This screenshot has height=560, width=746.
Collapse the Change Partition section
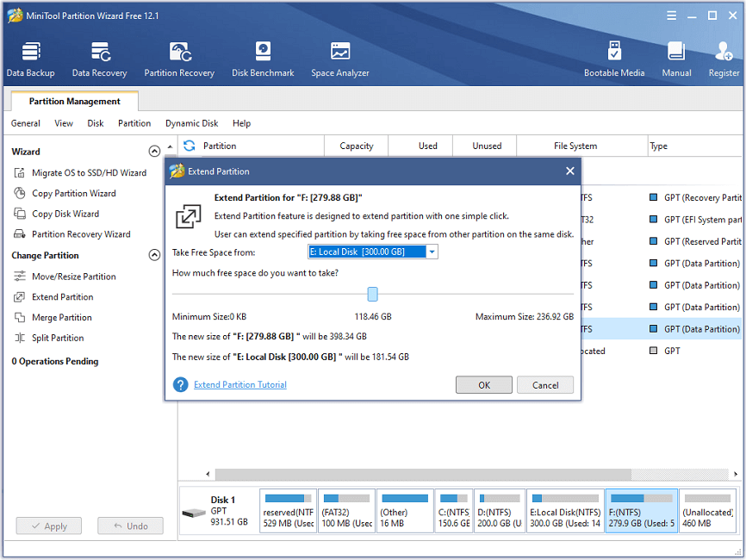[x=154, y=255]
